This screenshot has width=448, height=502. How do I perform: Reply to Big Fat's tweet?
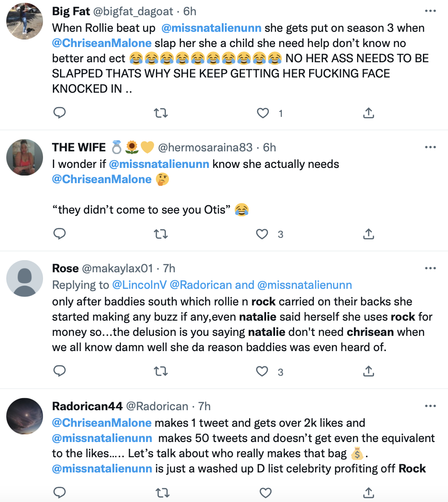click(60, 113)
